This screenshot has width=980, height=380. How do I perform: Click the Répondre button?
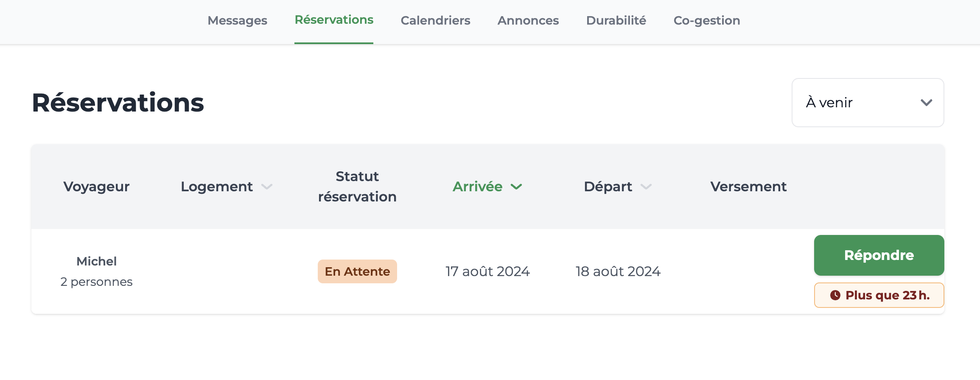point(879,255)
